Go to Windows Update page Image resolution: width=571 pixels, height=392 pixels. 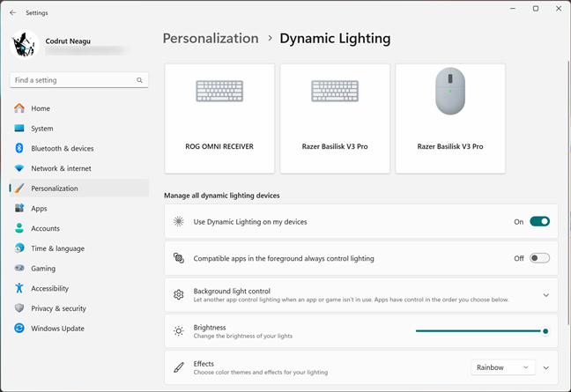pos(79,329)
